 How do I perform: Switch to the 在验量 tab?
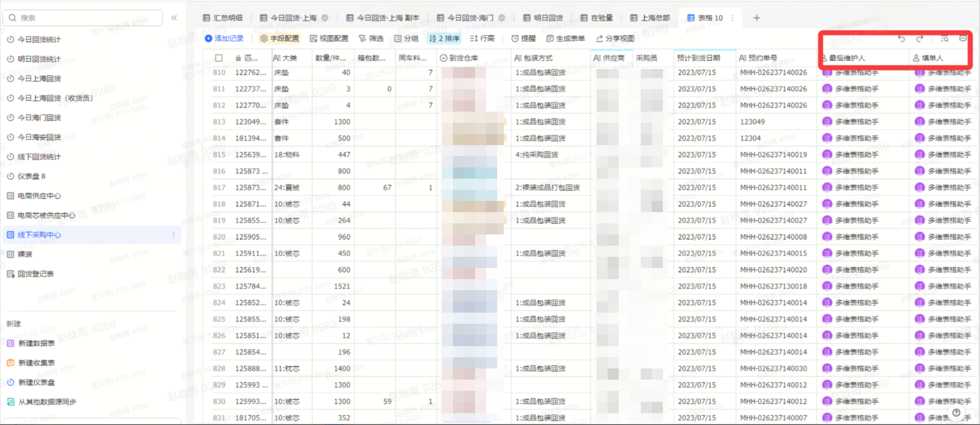click(597, 18)
